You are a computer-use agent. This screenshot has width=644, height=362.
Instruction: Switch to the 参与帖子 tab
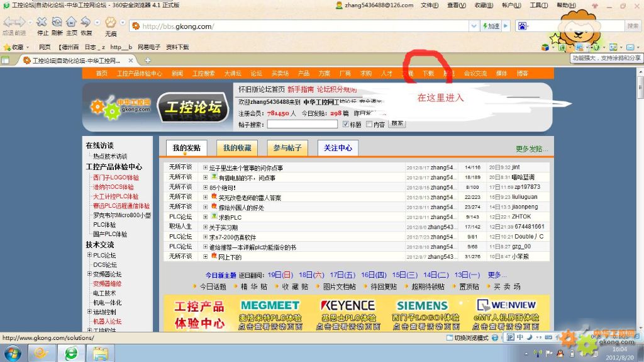[287, 148]
